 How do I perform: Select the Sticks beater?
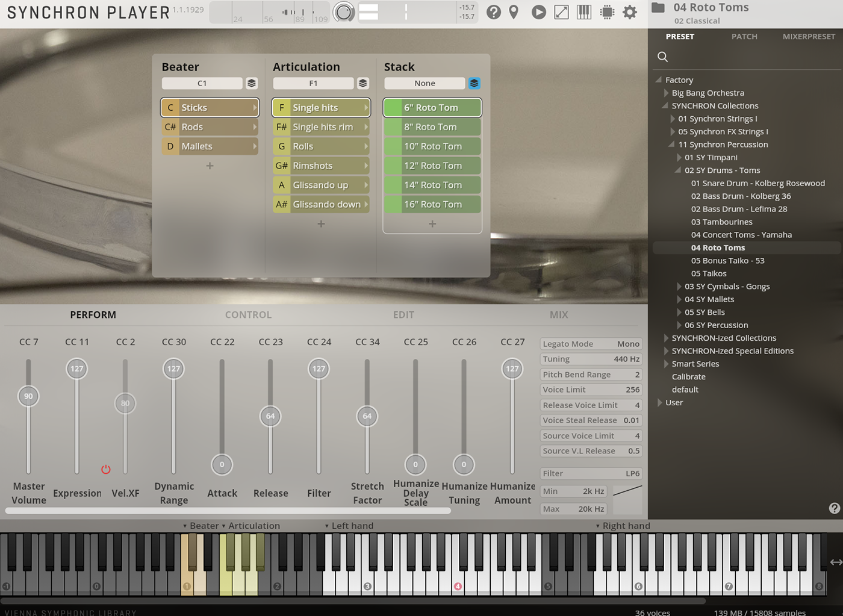pos(210,107)
